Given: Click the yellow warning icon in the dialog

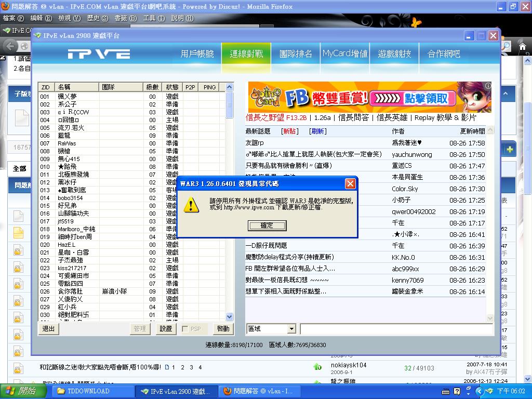Looking at the screenshot, I should pos(191,205).
